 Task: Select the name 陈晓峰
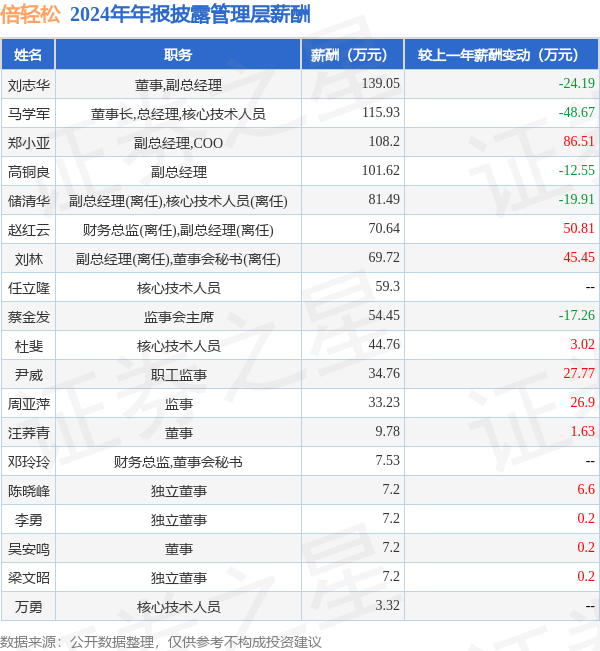click(x=29, y=491)
